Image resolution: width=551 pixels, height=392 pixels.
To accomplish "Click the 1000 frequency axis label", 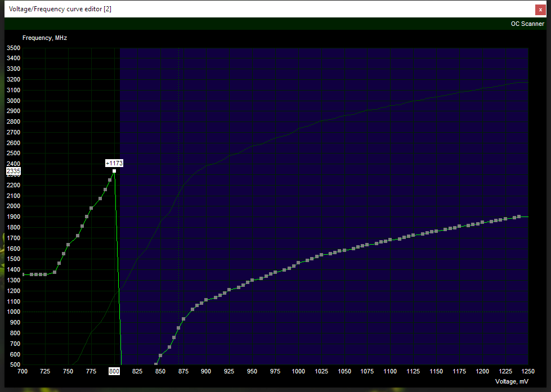I will [x=14, y=312].
